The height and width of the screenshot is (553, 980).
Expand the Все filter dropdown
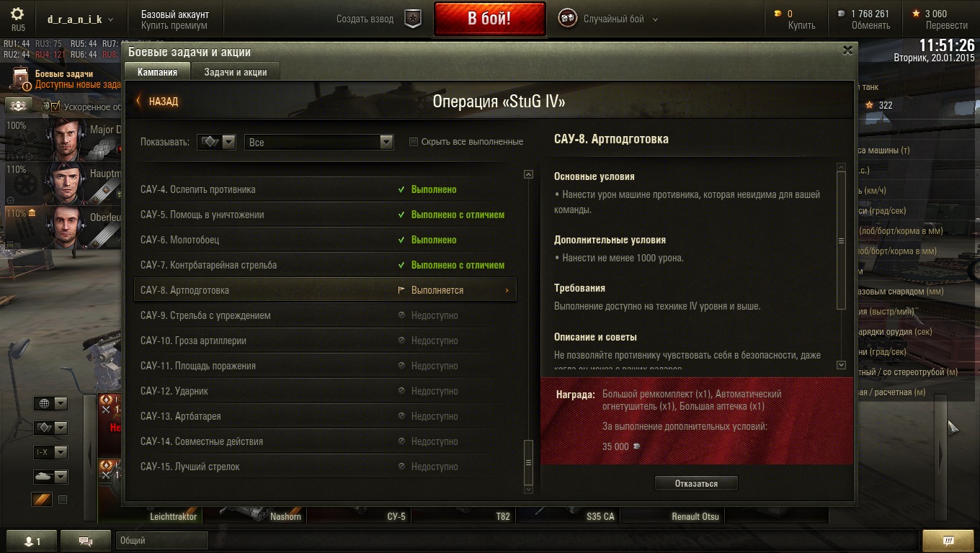319,142
